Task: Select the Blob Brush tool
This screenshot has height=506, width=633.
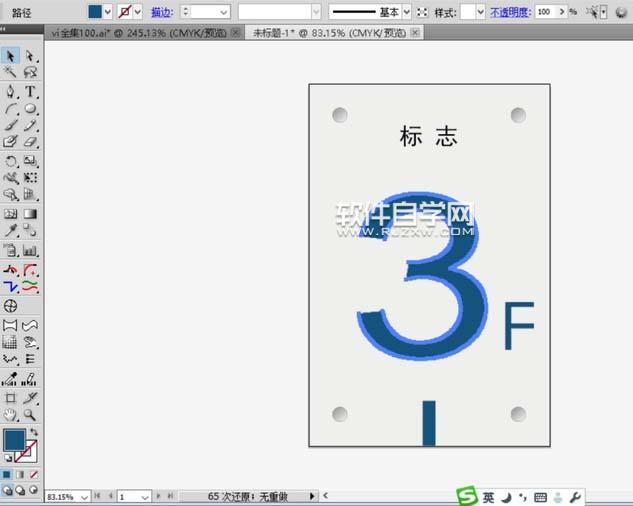Action: [x=10, y=142]
